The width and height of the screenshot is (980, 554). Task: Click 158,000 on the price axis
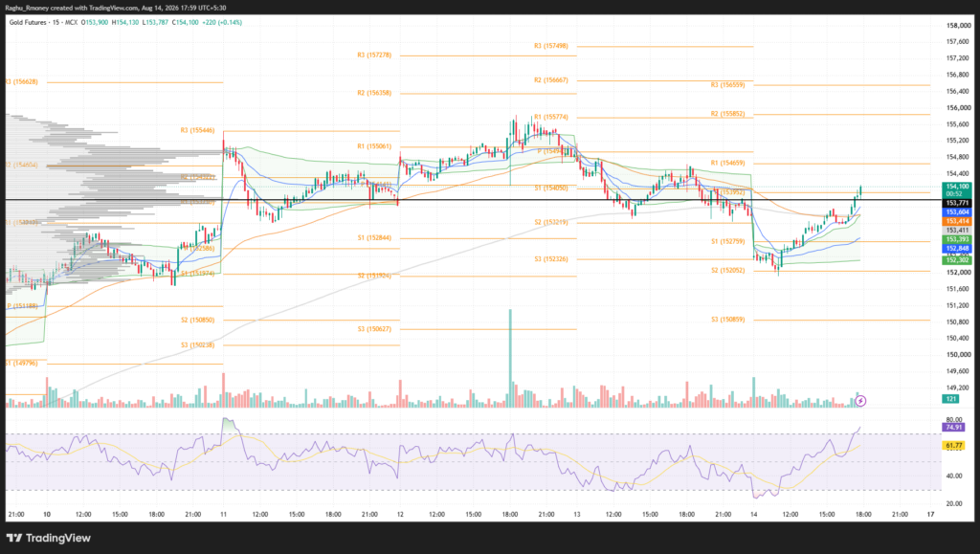click(958, 26)
